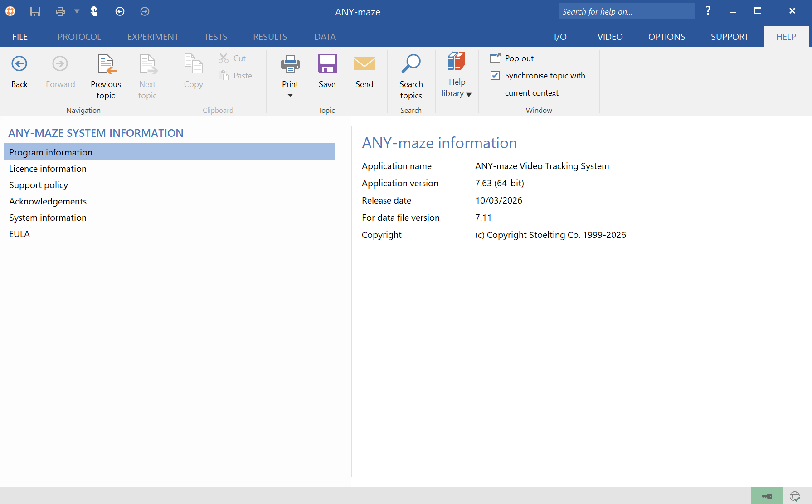Open Search topics magnifier
The width and height of the screenshot is (812, 504).
(411, 64)
